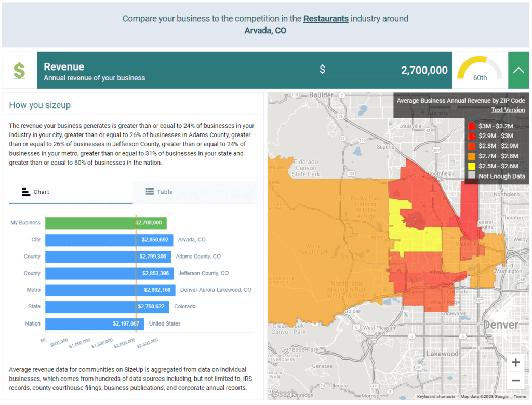Collapse the Revenue section with the chevron
The height and width of the screenshot is (405, 532).
[518, 70]
